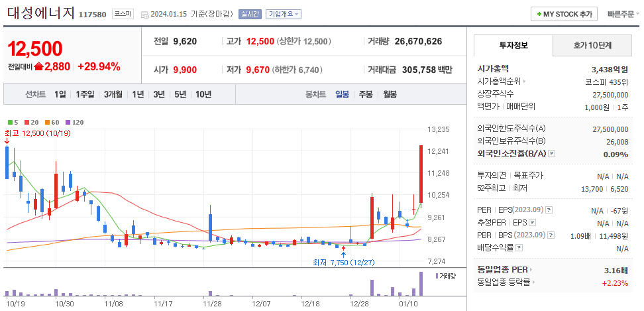The height and width of the screenshot is (311, 644).
Task: Toggle the 실시간 realtime button
Action: [x=250, y=14]
